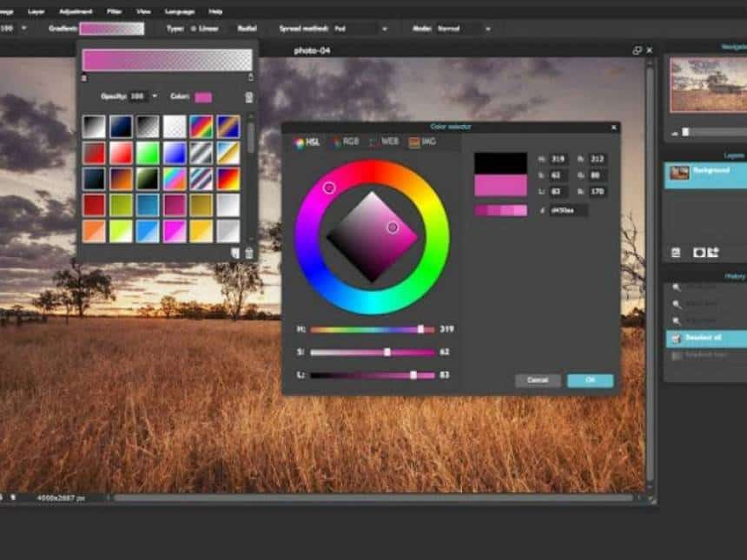Screen dimensions: 747x560
Task: Click the new layer icon in Layers panel
Action: pyautogui.click(x=713, y=253)
